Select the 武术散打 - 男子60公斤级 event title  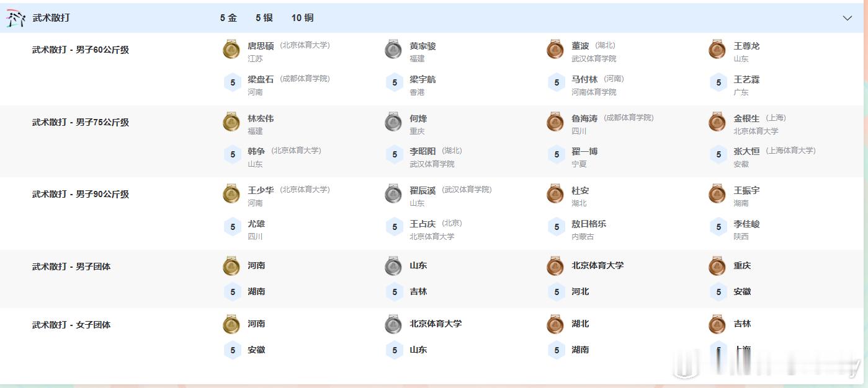[81, 50]
